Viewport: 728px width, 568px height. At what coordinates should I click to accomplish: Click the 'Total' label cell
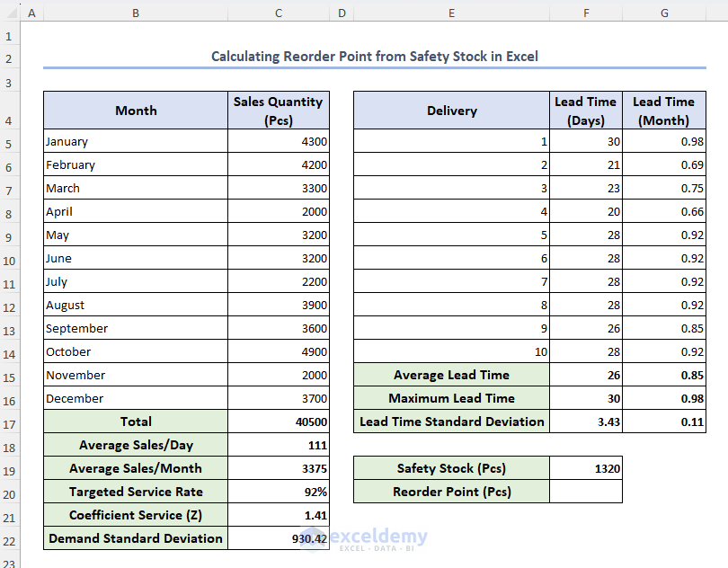[136, 422]
